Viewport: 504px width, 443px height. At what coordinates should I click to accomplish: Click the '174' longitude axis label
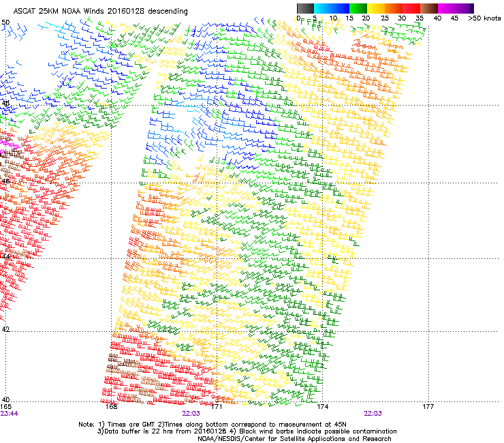(x=322, y=407)
